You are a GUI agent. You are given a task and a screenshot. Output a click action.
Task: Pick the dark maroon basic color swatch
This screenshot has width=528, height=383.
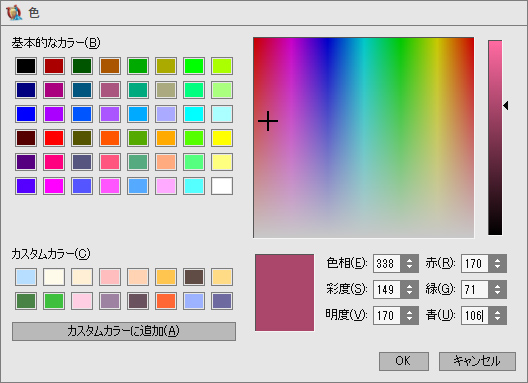26,138
